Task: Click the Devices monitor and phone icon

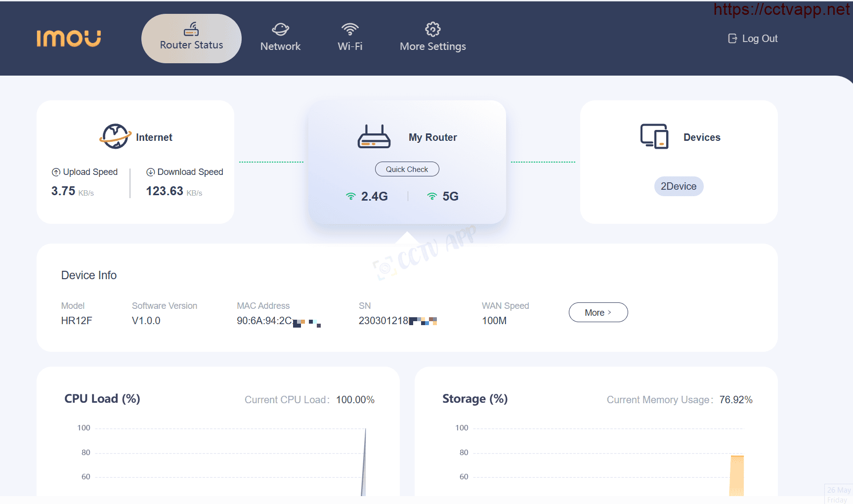Action: [x=654, y=136]
